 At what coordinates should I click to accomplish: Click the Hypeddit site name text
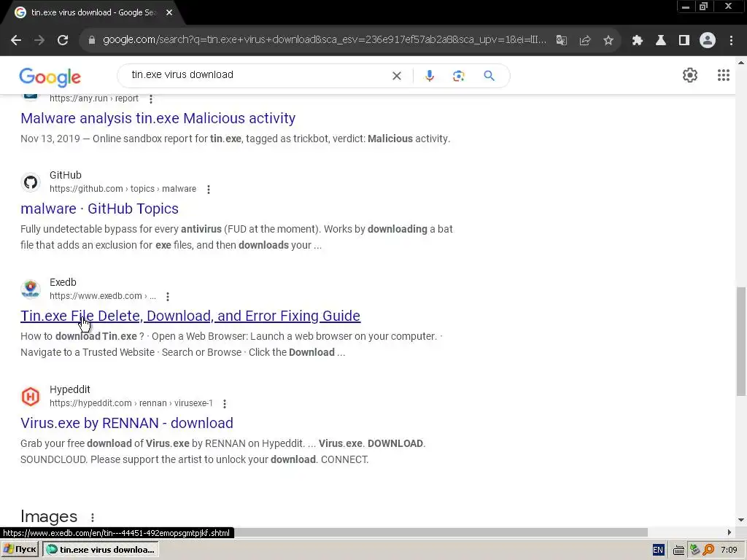coord(69,389)
